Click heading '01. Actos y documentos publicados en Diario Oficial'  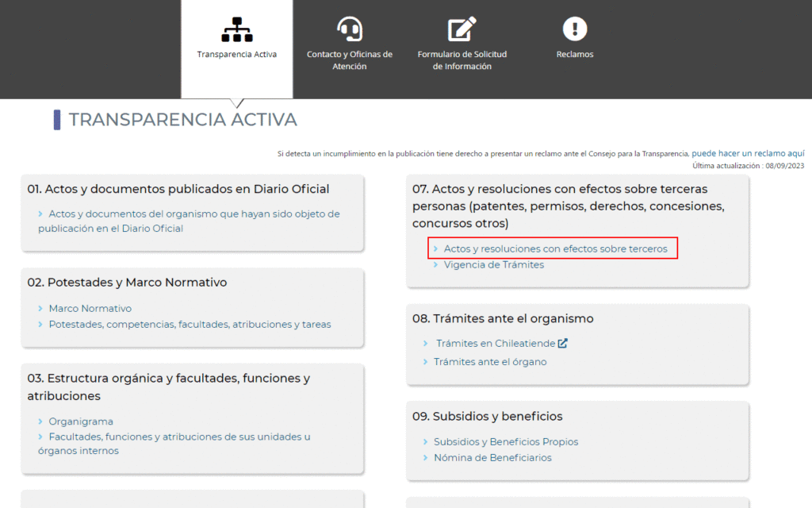(x=178, y=189)
